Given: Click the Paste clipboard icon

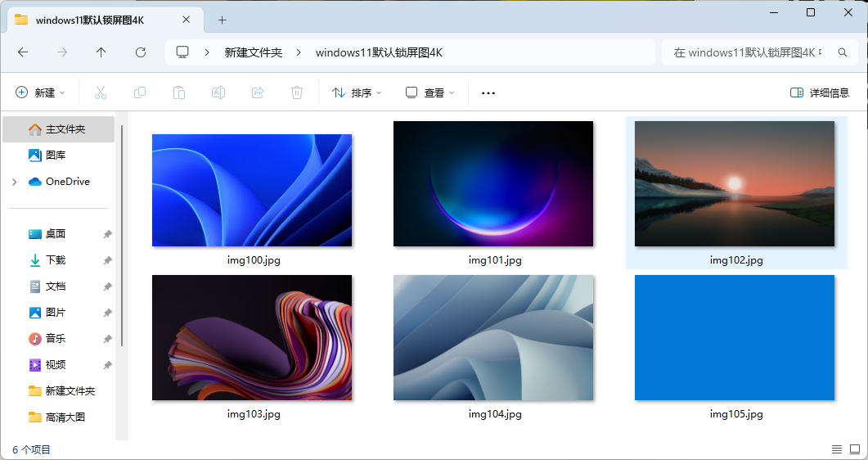Looking at the screenshot, I should (x=179, y=92).
